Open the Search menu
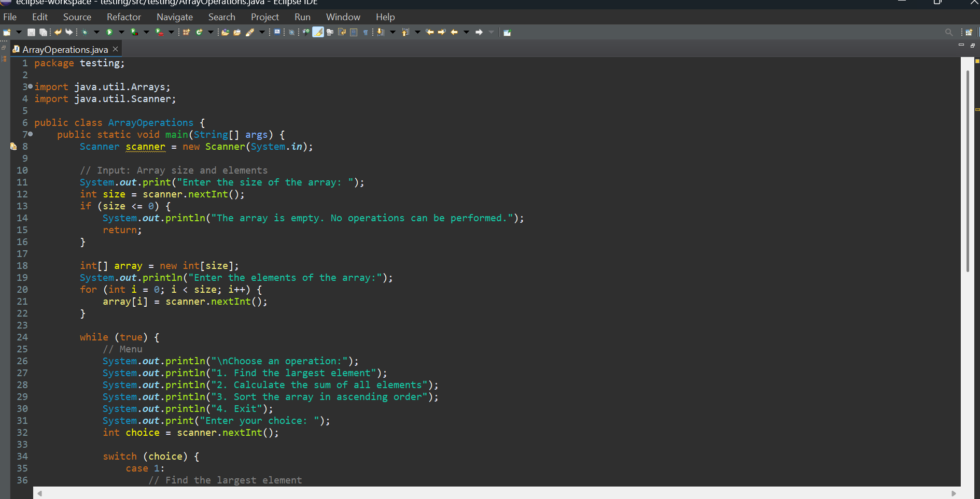The height and width of the screenshot is (499, 980). (222, 17)
